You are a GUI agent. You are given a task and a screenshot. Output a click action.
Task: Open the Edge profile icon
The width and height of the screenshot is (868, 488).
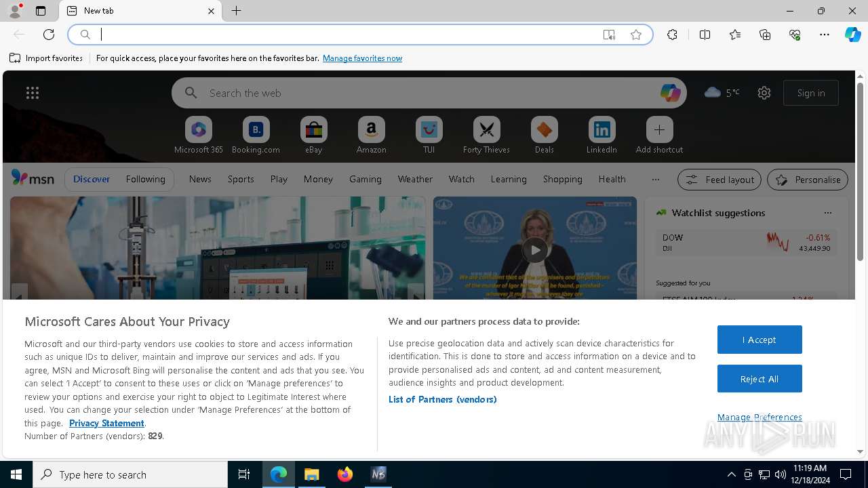coord(14,11)
